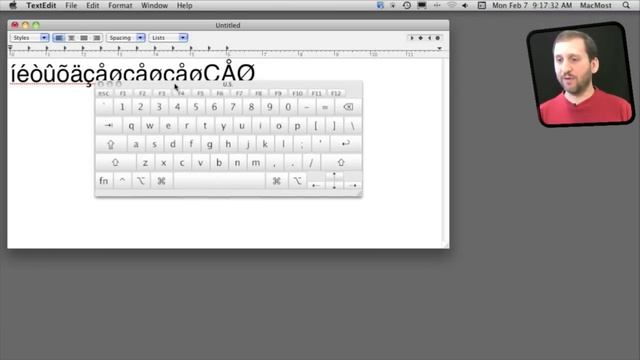This screenshot has width=640, height=360.
Task: Click the Keyboard Viewer resize grip corner
Action: click(x=360, y=194)
